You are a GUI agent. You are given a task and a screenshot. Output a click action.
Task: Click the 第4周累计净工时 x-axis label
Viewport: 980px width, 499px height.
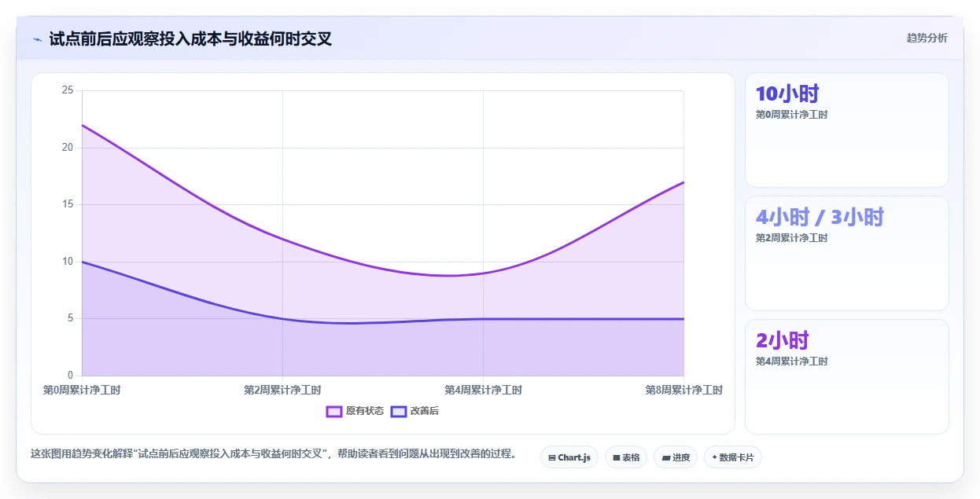[483, 390]
